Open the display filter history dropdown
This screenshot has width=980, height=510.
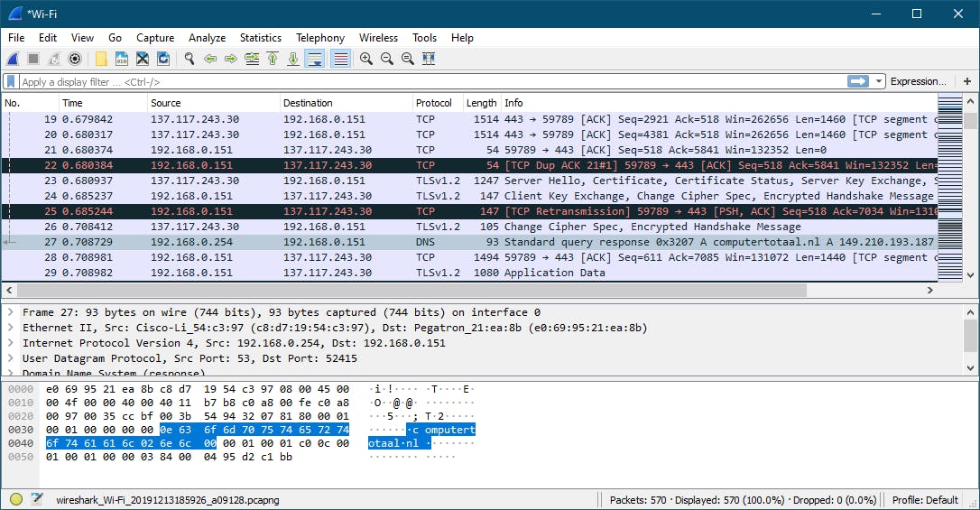[x=879, y=81]
